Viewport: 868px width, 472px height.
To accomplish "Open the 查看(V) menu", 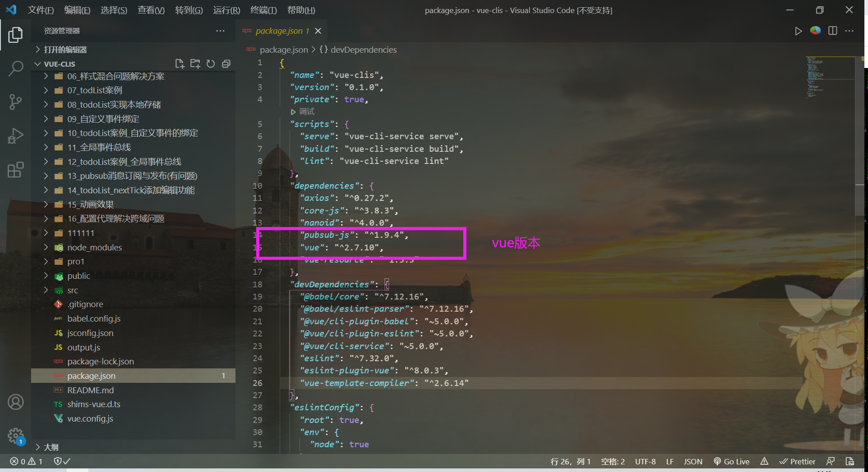I will click(x=151, y=10).
